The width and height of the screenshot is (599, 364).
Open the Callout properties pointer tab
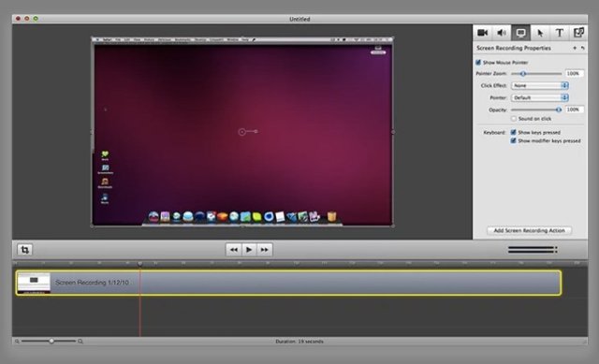pos(540,33)
